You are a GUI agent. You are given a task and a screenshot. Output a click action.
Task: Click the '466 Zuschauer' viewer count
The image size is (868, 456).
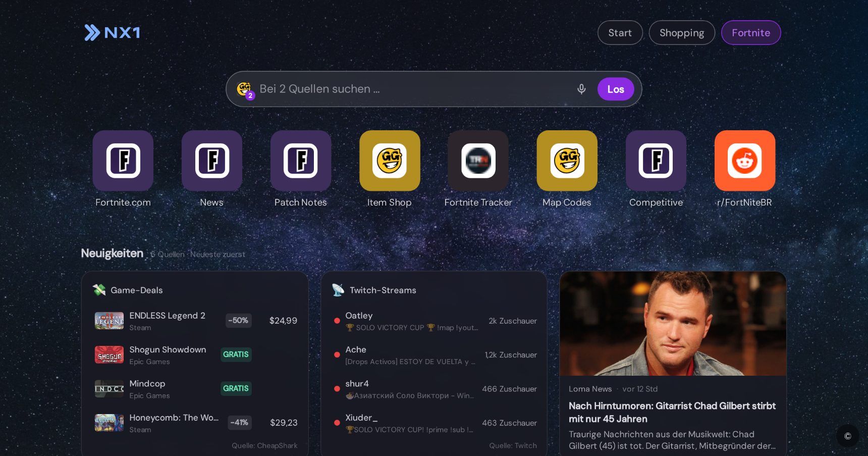[509, 389]
